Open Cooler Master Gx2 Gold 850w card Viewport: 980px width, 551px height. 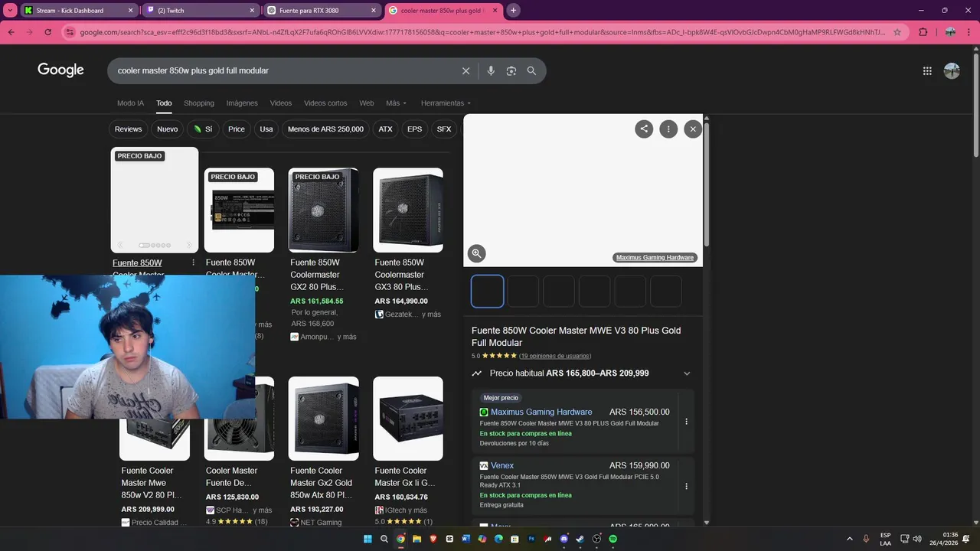point(323,452)
